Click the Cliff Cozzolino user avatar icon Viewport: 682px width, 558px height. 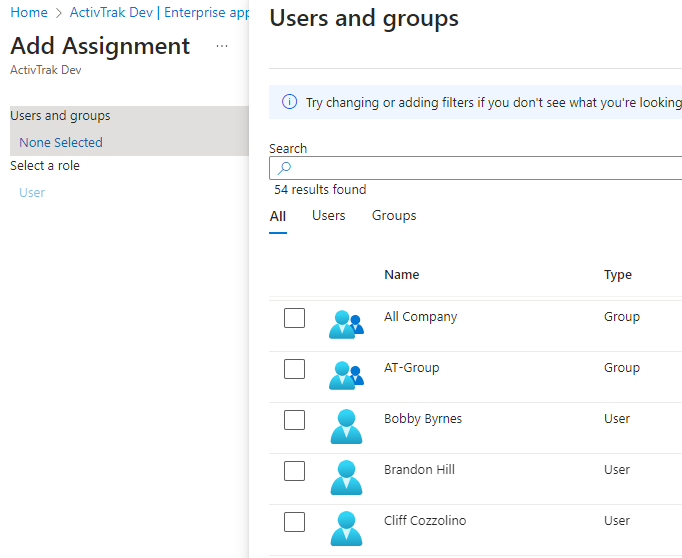click(346, 528)
